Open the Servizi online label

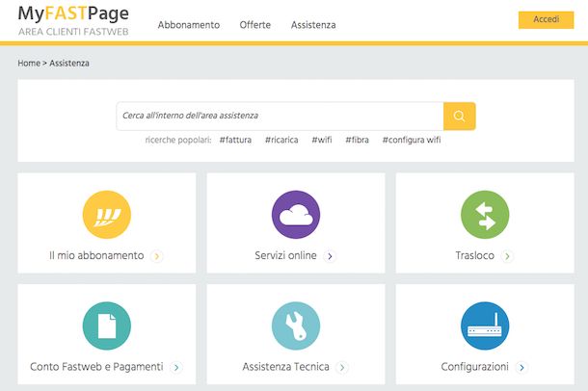[285, 255]
